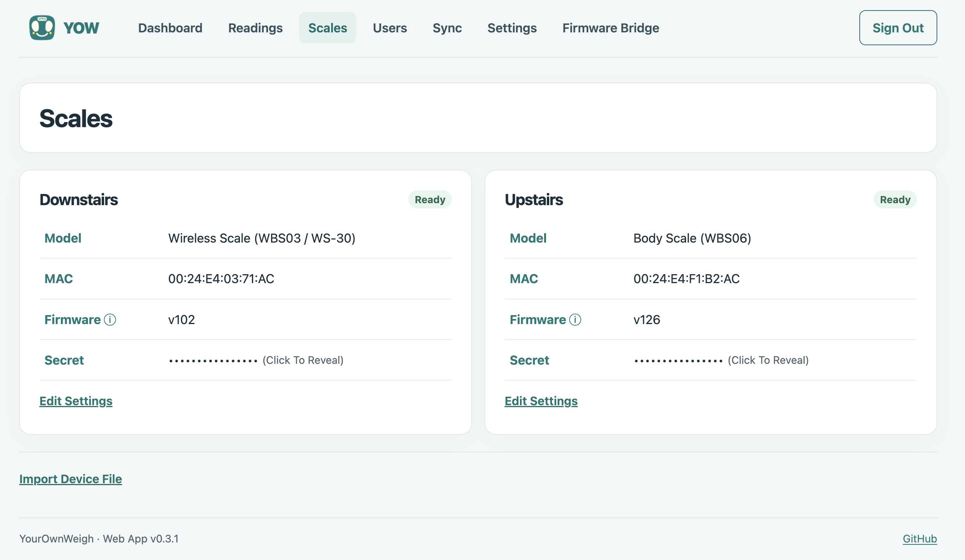Click the Sign Out button
The image size is (965, 560).
click(x=898, y=28)
